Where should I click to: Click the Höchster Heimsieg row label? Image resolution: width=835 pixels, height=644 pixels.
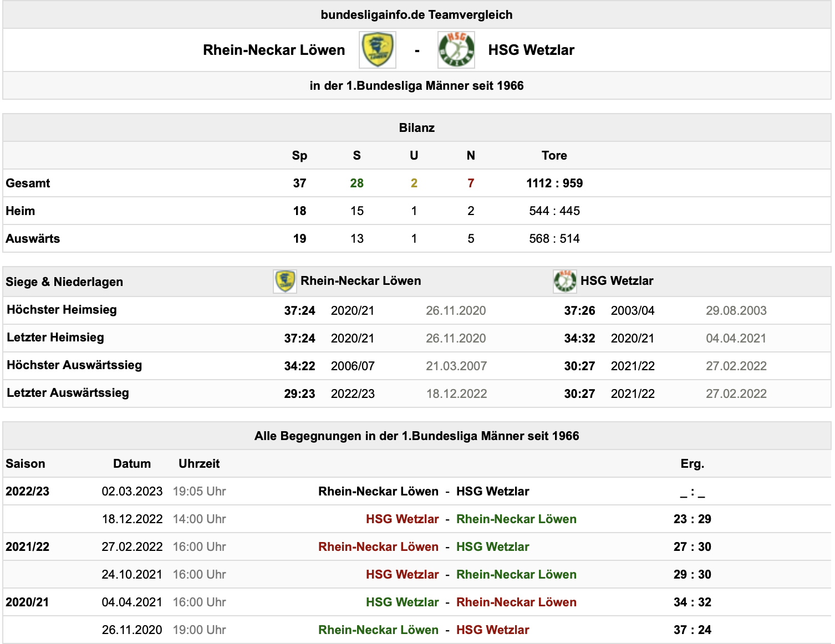point(62,310)
